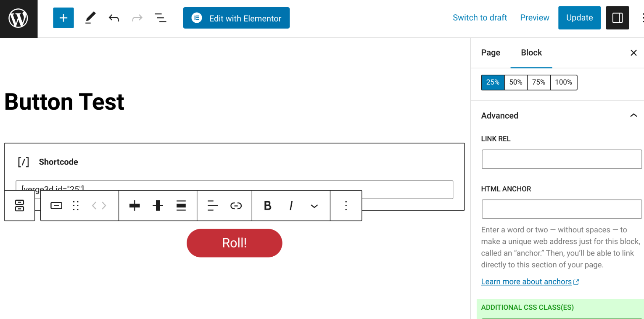Undo the last change
This screenshot has height=319, width=644.
(114, 18)
